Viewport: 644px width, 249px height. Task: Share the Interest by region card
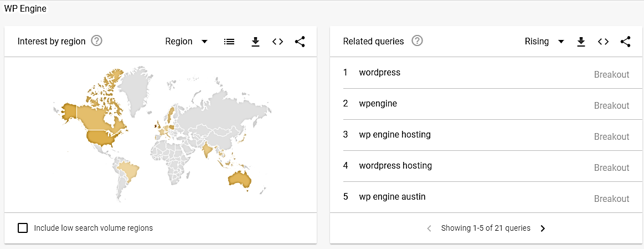(x=300, y=42)
